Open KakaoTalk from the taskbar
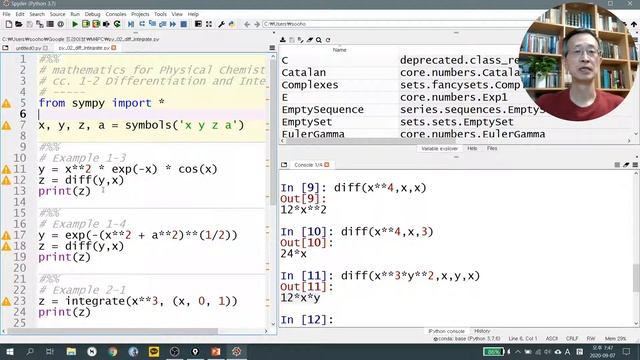The width and height of the screenshot is (640, 360). pyautogui.click(x=154, y=351)
